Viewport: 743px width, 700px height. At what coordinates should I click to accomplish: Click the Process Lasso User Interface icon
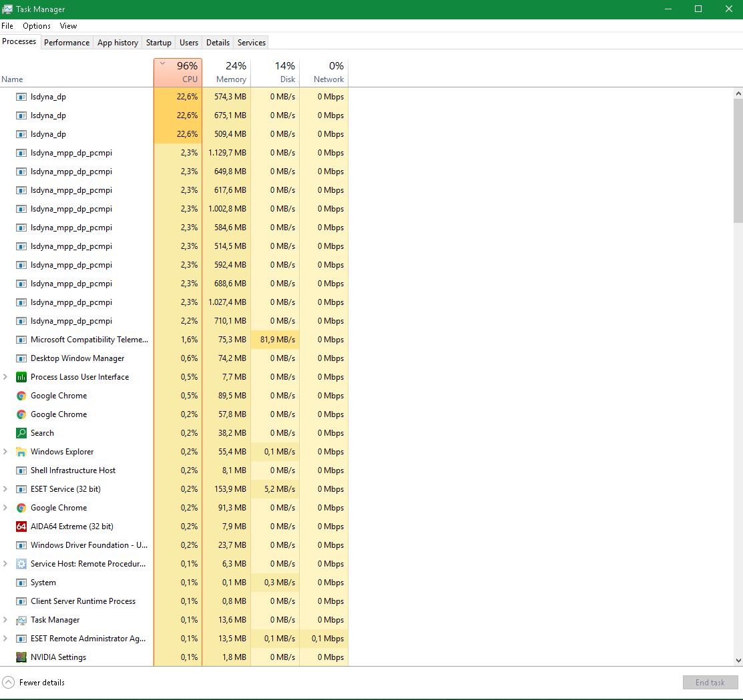[21, 377]
